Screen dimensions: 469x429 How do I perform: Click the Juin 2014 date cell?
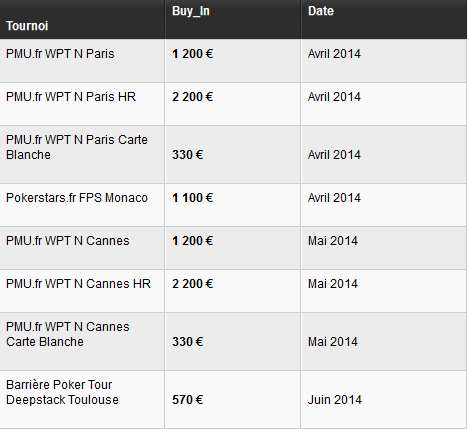334,399
